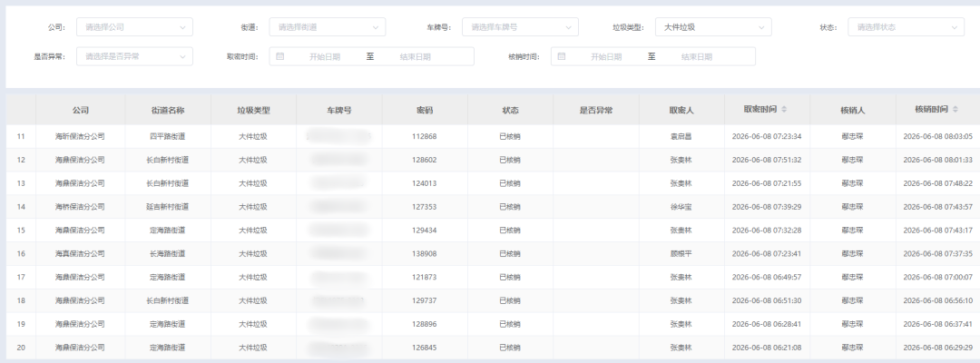980x363 pixels.
Task: Open the 街道 dropdown
Action: pyautogui.click(x=328, y=27)
